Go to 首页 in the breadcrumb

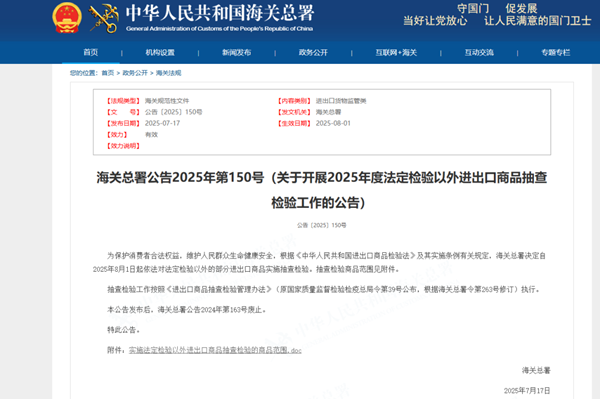108,73
